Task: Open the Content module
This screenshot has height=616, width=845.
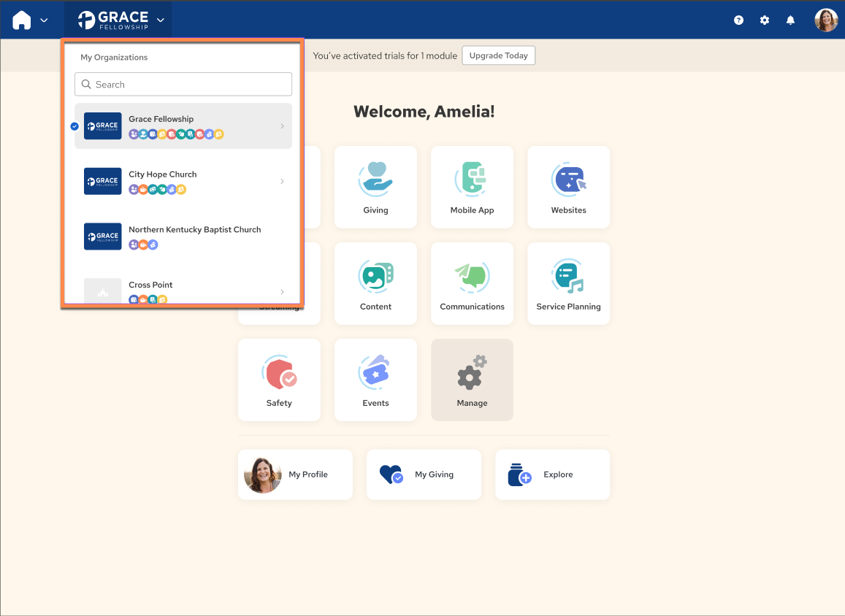Action: [x=375, y=283]
